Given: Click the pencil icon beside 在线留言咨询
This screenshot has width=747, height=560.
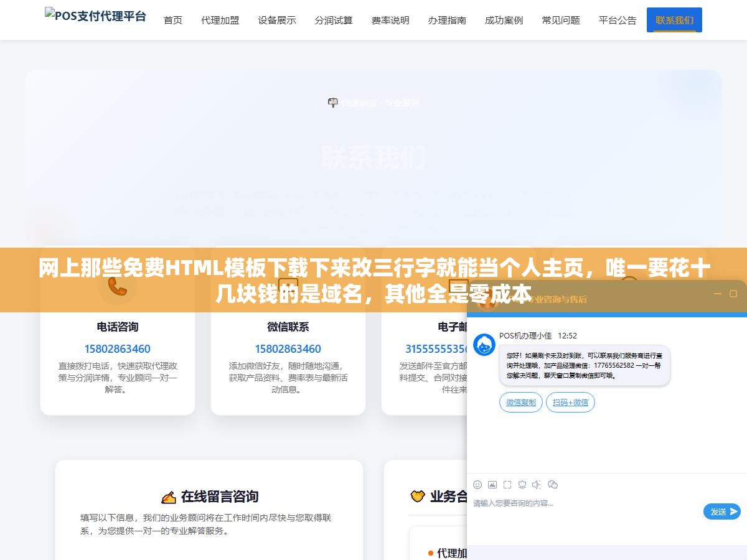Looking at the screenshot, I should point(168,497).
